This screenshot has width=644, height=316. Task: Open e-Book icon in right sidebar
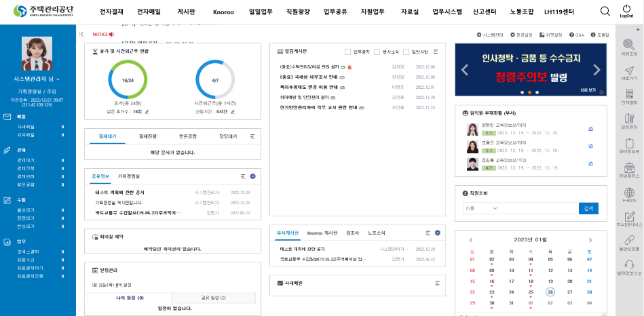(x=629, y=192)
